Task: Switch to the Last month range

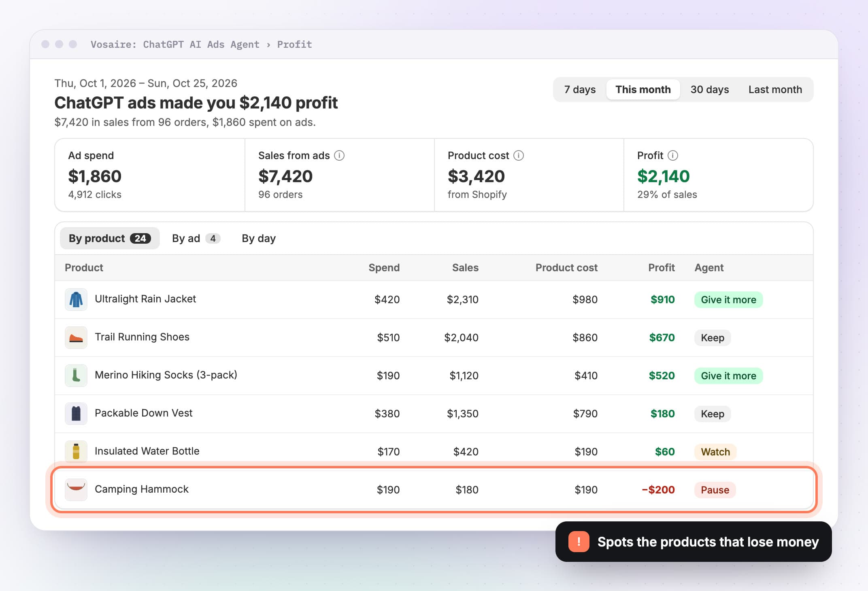Action: point(775,89)
